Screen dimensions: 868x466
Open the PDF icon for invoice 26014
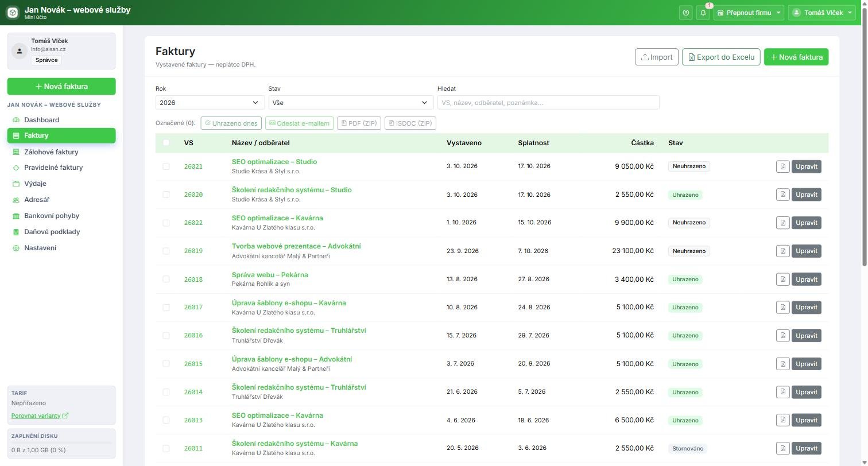click(782, 392)
